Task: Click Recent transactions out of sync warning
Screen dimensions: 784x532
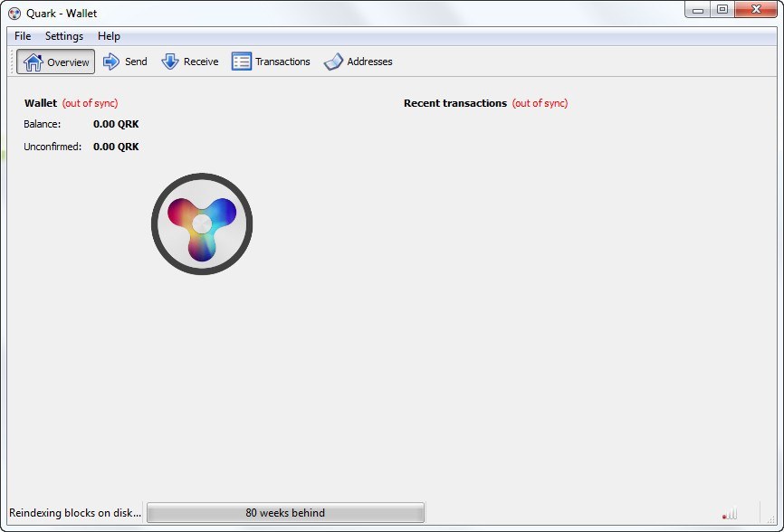Action: coord(540,103)
